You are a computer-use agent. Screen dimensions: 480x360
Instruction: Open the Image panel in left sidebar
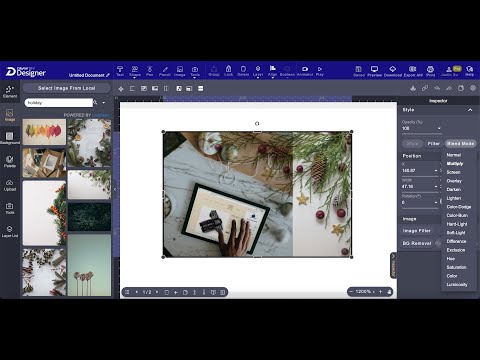pyautogui.click(x=10, y=115)
